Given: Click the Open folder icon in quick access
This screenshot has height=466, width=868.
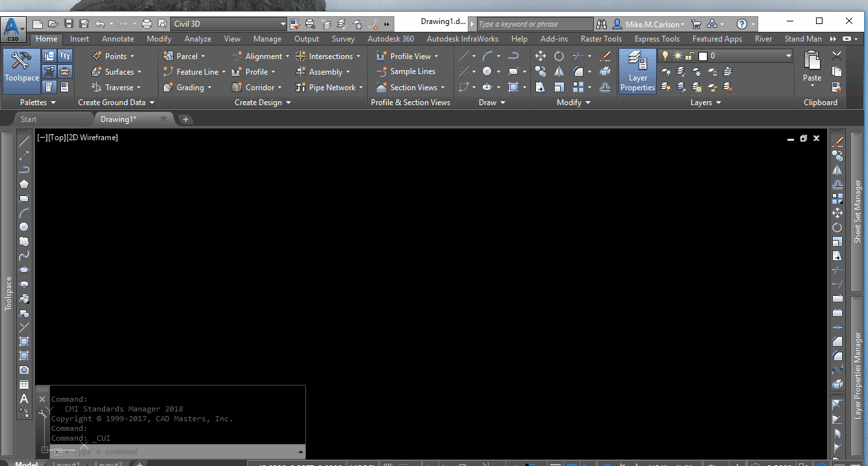Looking at the screenshot, I should [x=53, y=24].
